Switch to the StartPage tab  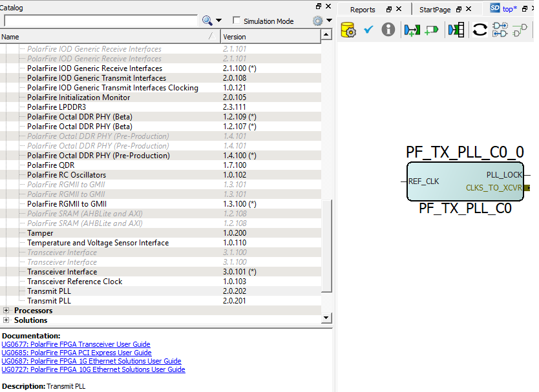(434, 10)
